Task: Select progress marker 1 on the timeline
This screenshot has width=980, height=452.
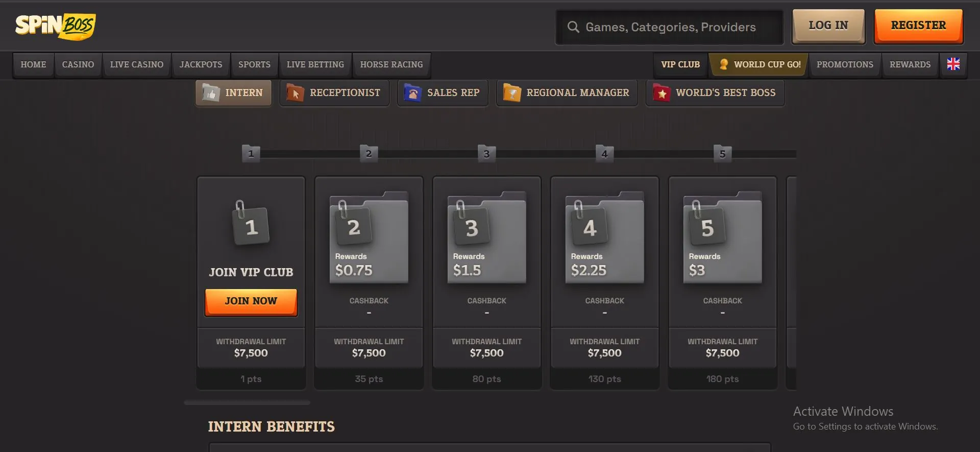Action: [251, 153]
